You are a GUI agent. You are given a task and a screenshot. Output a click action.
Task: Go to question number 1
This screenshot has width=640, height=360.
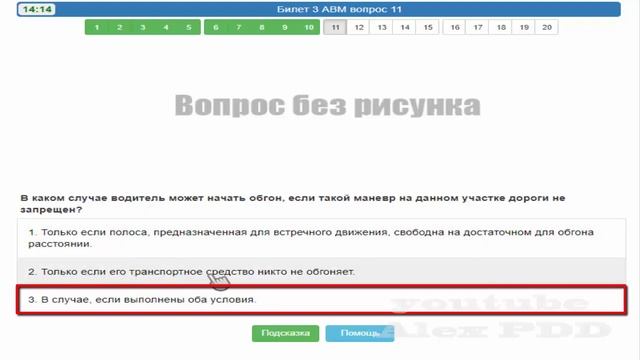pyautogui.click(x=97, y=27)
